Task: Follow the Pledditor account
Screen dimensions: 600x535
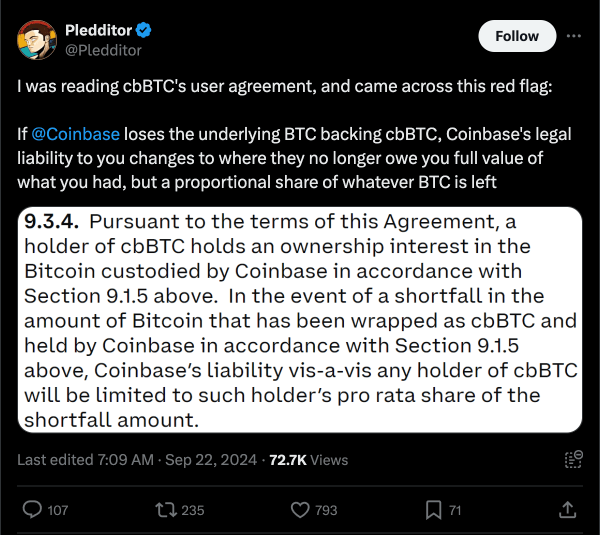Action: point(516,36)
